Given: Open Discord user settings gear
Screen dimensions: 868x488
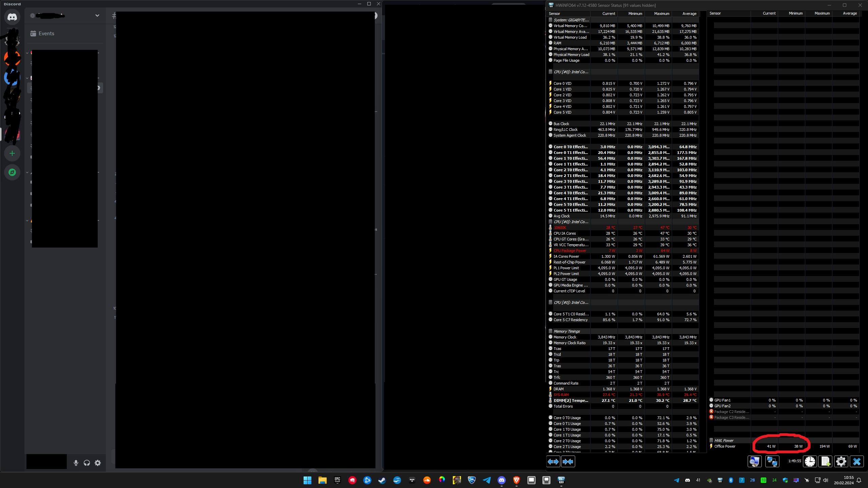Looking at the screenshot, I should [x=98, y=463].
